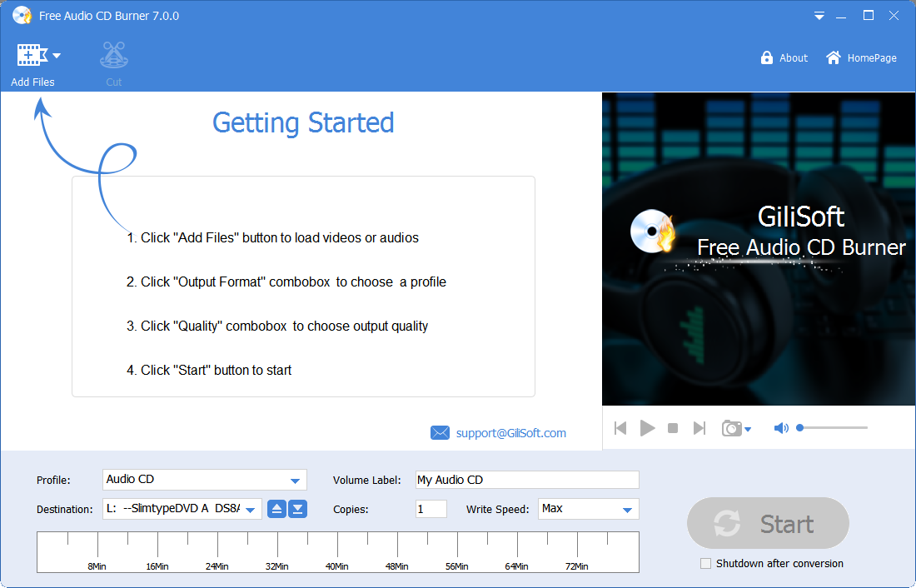Image resolution: width=916 pixels, height=588 pixels.
Task: Skip to previous track in player
Action: click(620, 428)
